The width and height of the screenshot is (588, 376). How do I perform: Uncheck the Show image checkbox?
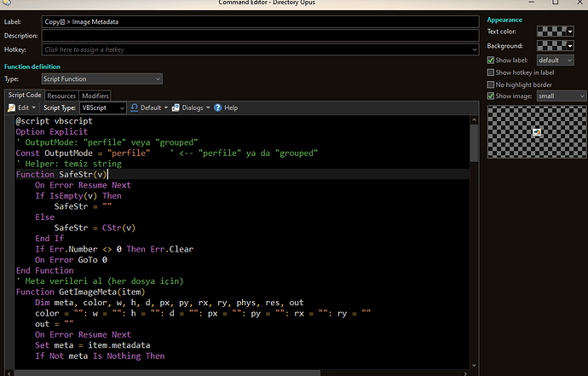[x=490, y=96]
